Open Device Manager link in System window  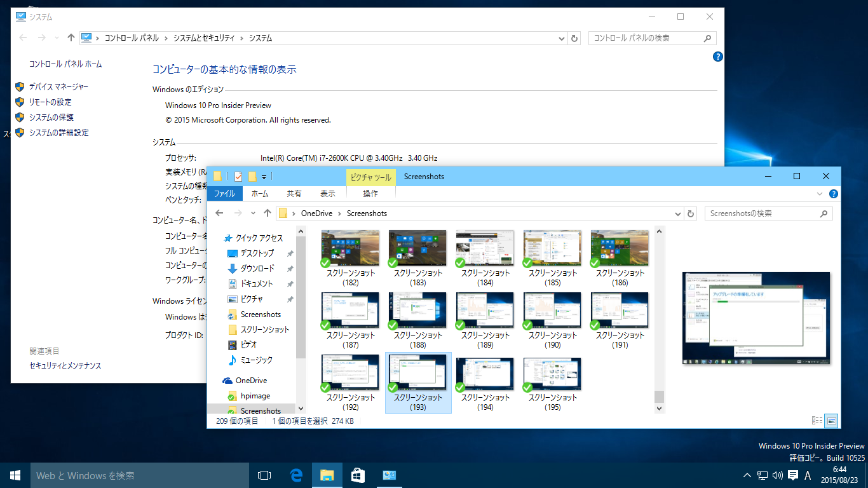[x=58, y=86]
